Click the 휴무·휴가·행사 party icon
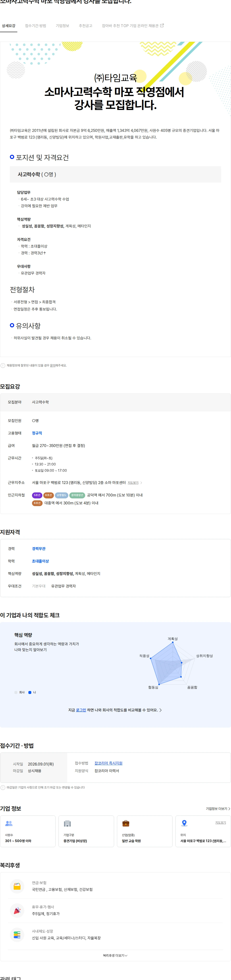This screenshot has height=980, width=231. pyautogui.click(x=17, y=910)
